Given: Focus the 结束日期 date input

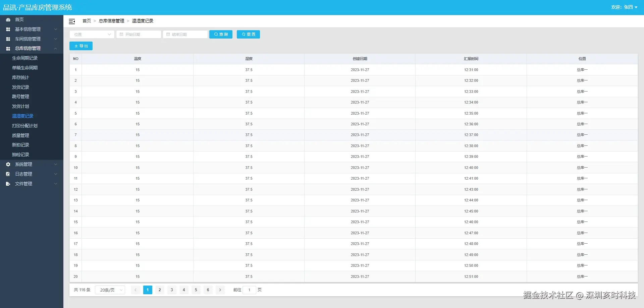Looking at the screenshot, I should pyautogui.click(x=185, y=35).
